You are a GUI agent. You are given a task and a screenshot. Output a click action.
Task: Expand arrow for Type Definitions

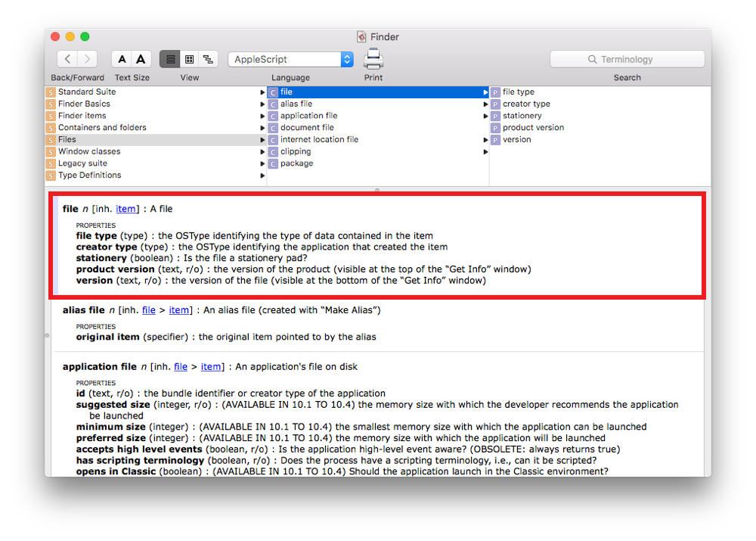pyautogui.click(x=262, y=176)
